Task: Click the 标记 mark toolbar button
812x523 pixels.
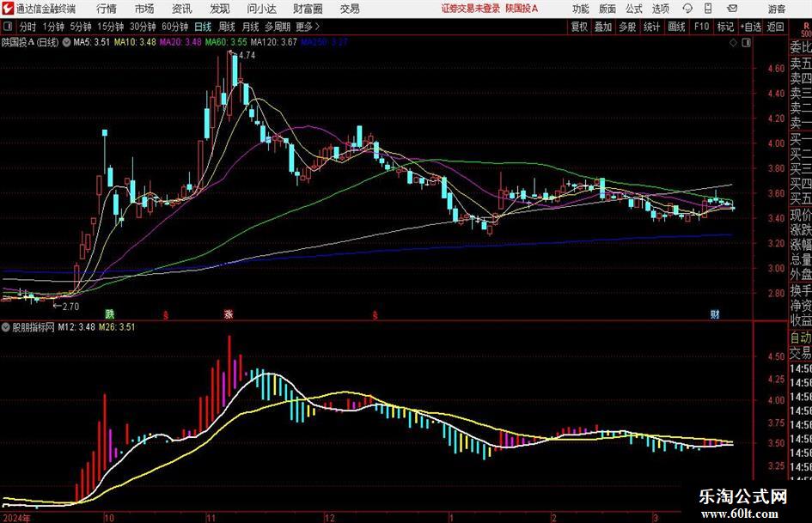Action: (725, 27)
